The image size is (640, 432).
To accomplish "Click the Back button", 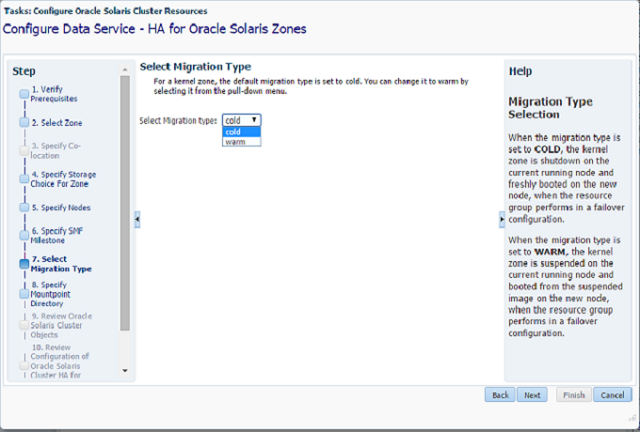I will (x=500, y=395).
